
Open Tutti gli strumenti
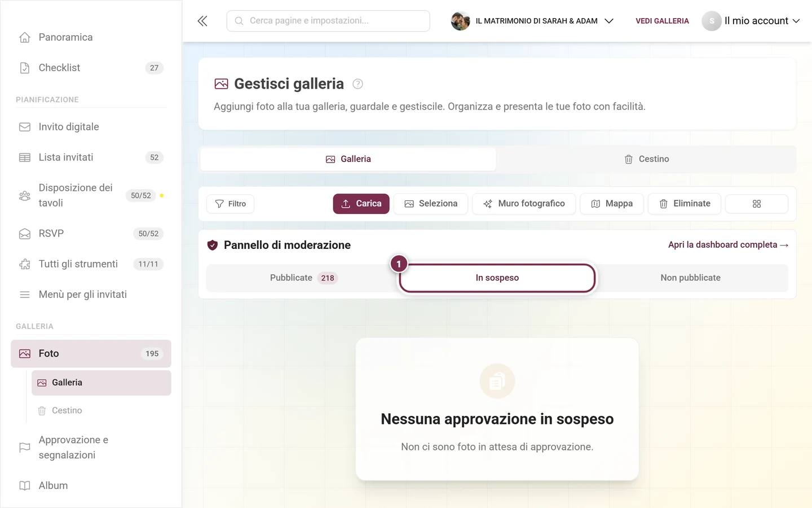91,264
